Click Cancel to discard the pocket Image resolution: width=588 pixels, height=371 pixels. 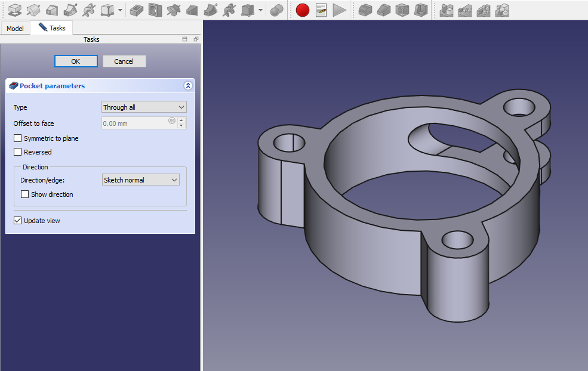pos(124,61)
